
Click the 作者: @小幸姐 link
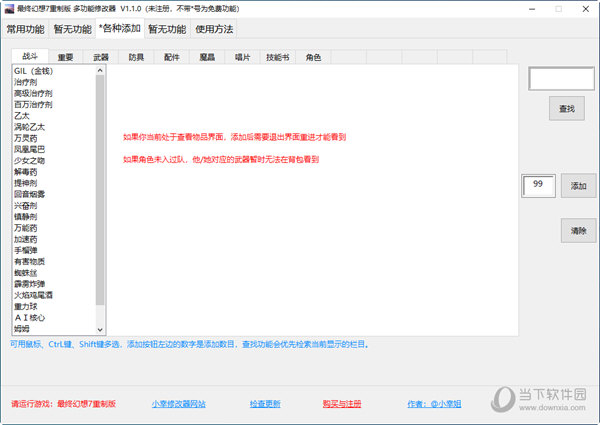(x=434, y=404)
